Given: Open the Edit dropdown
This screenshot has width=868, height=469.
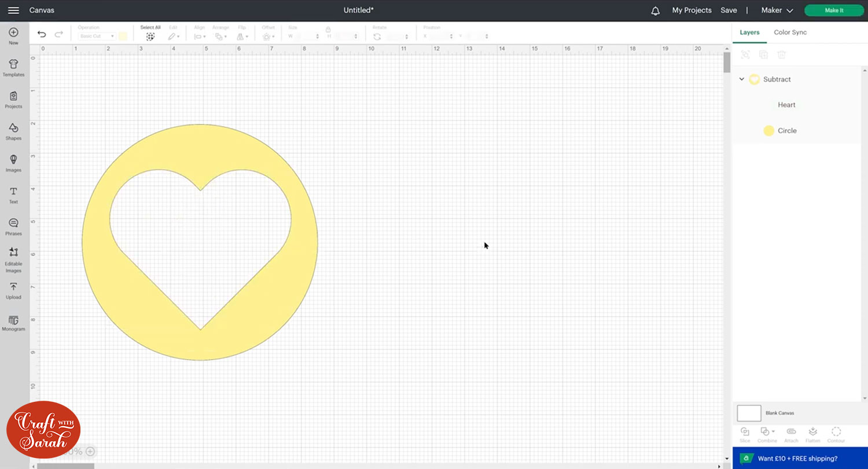Looking at the screenshot, I should click(174, 36).
